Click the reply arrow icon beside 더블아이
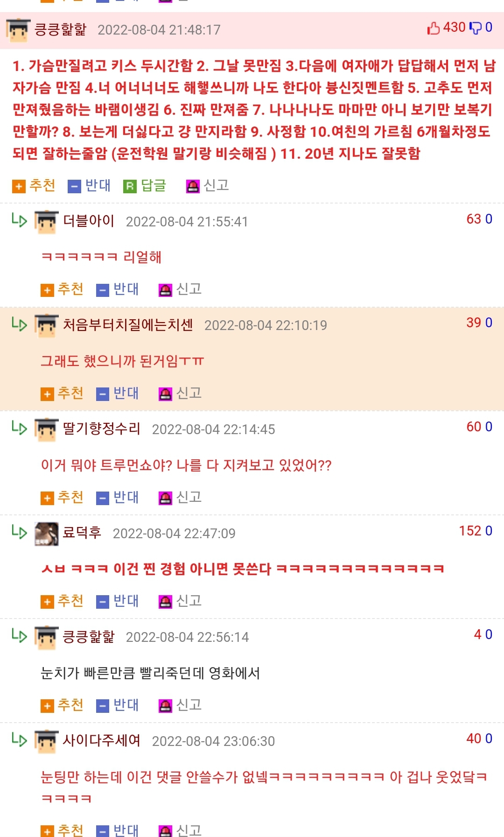Viewport: 504px width, 837px height. 19,220
